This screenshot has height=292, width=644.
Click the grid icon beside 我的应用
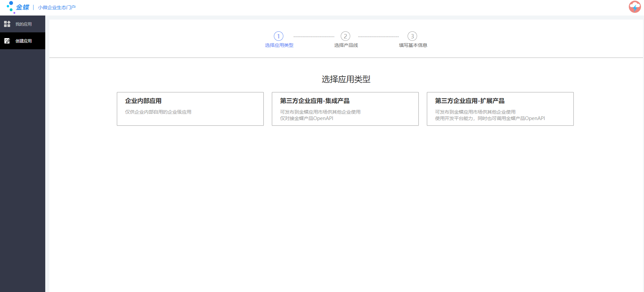(x=7, y=24)
